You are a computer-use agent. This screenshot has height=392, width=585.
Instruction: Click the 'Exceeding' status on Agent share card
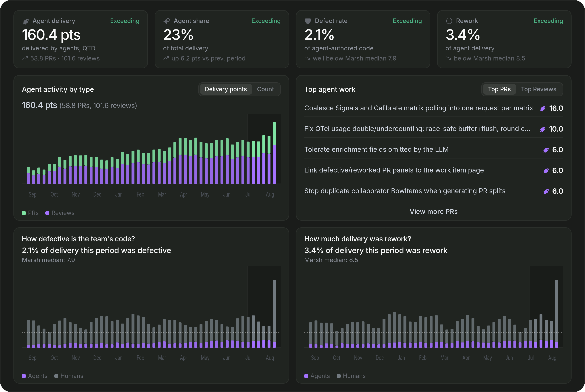coord(266,21)
